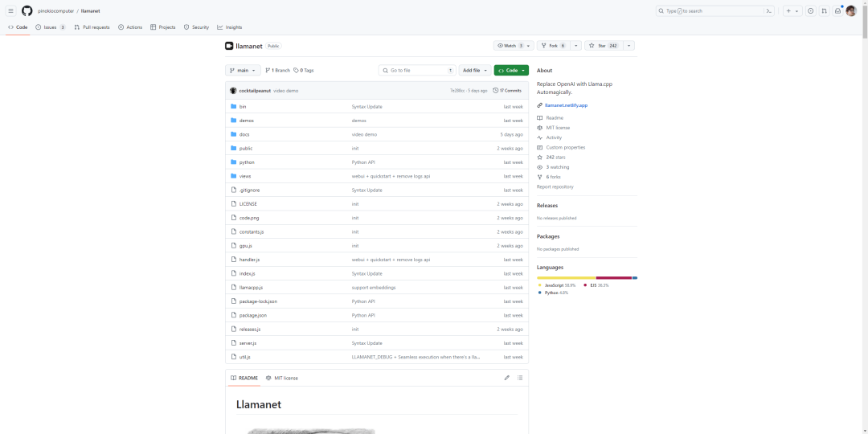This screenshot has width=868, height=434.
Task: Click the bin folder icon
Action: 234,106
